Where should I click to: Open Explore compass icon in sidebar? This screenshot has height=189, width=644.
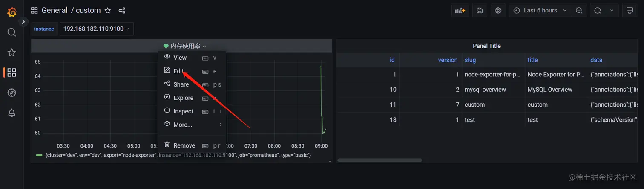[x=12, y=93]
